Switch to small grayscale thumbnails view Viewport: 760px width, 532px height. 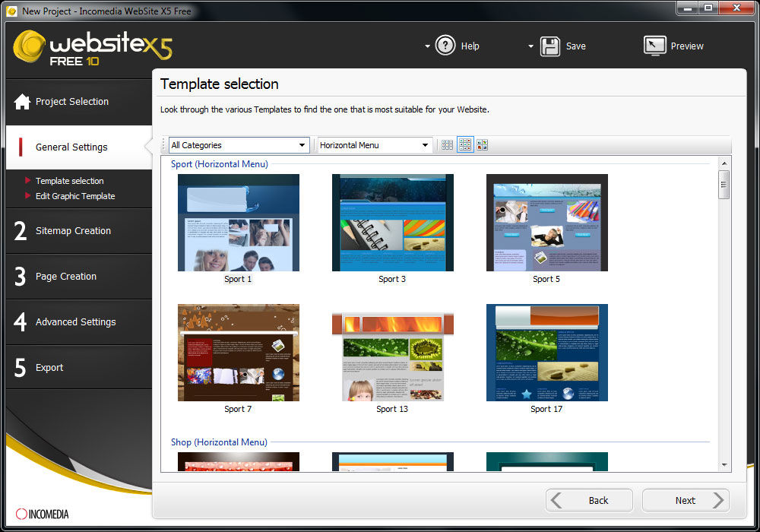pos(448,145)
